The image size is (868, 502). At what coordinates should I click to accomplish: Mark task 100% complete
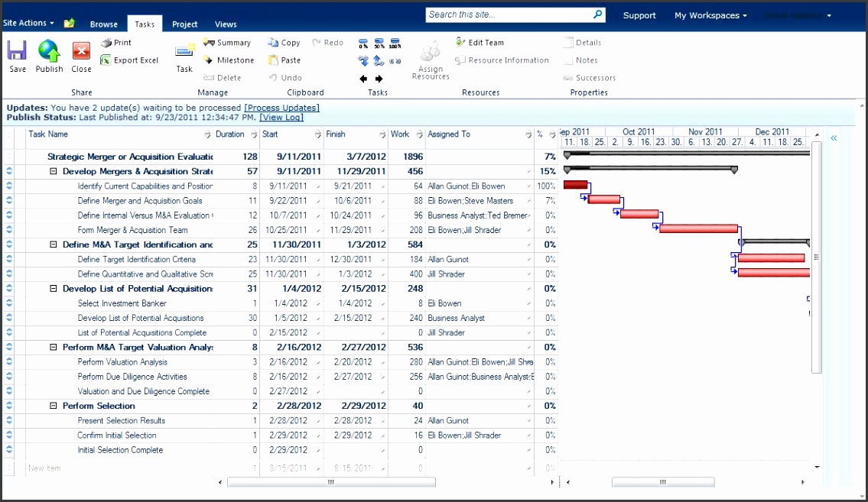point(395,44)
